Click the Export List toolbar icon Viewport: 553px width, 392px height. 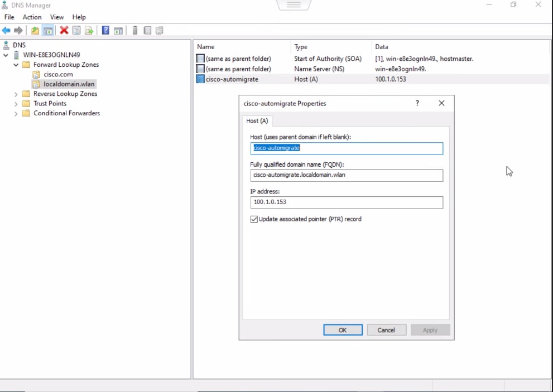pyautogui.click(x=89, y=30)
